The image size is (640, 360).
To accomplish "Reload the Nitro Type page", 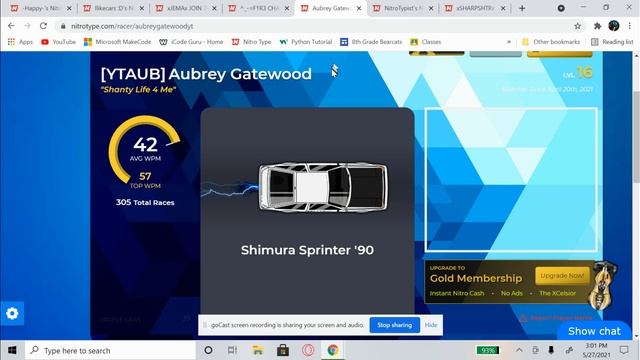I will tap(43, 26).
